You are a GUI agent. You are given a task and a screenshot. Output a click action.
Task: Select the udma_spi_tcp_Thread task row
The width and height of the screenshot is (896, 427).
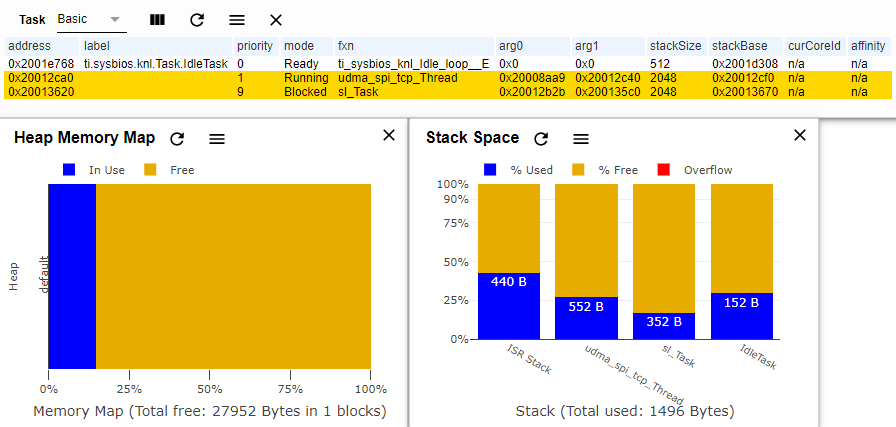click(x=448, y=78)
